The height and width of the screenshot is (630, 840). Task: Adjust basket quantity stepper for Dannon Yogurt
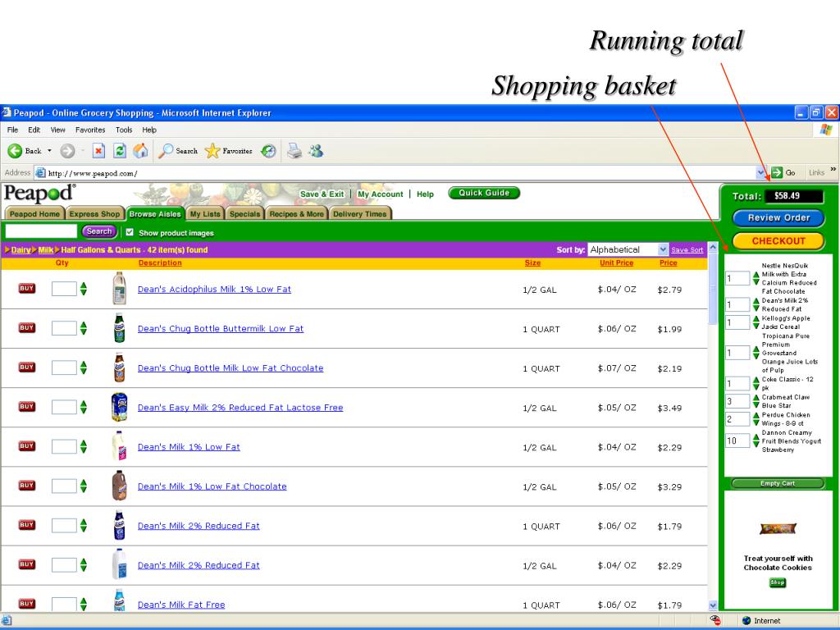coord(756,441)
